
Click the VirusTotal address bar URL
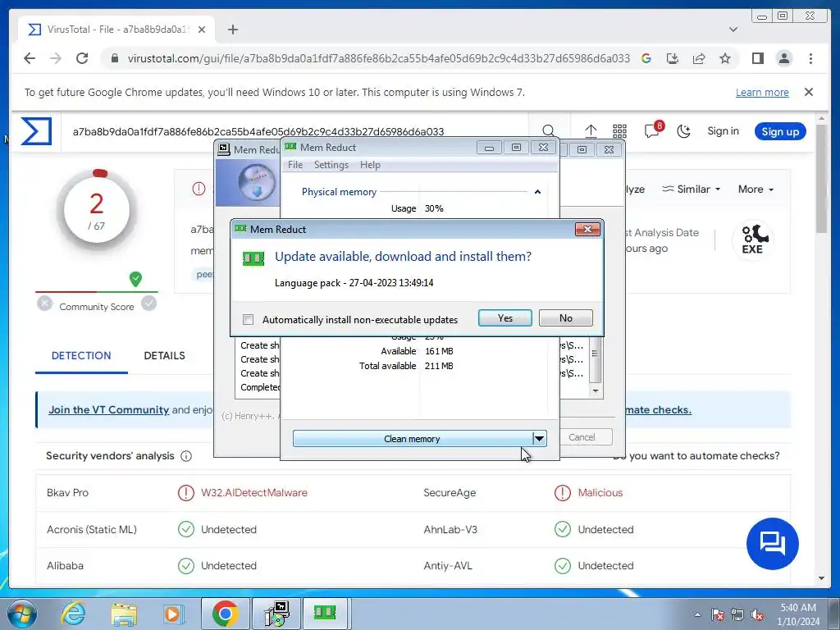pyautogui.click(x=379, y=58)
